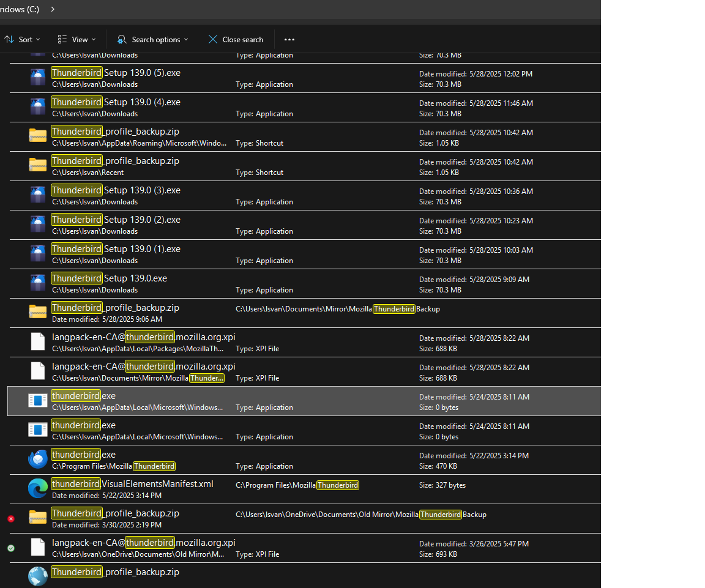Click Date modified 5/28/2025 9:09 AM
Image resolution: width=705 pixels, height=588 pixels.
tap(474, 279)
